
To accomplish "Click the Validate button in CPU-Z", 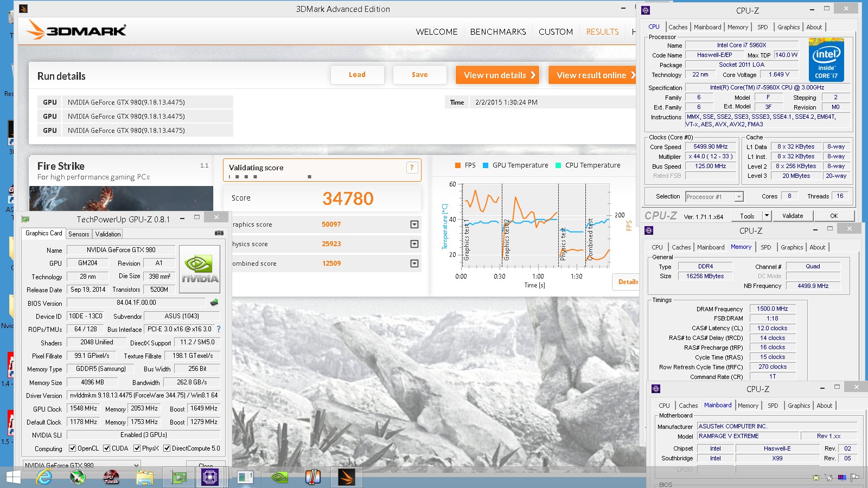I will [793, 216].
